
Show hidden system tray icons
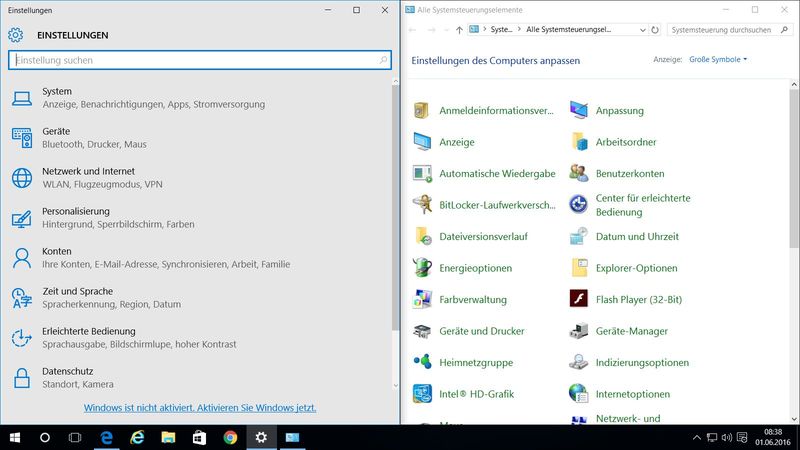click(x=697, y=438)
